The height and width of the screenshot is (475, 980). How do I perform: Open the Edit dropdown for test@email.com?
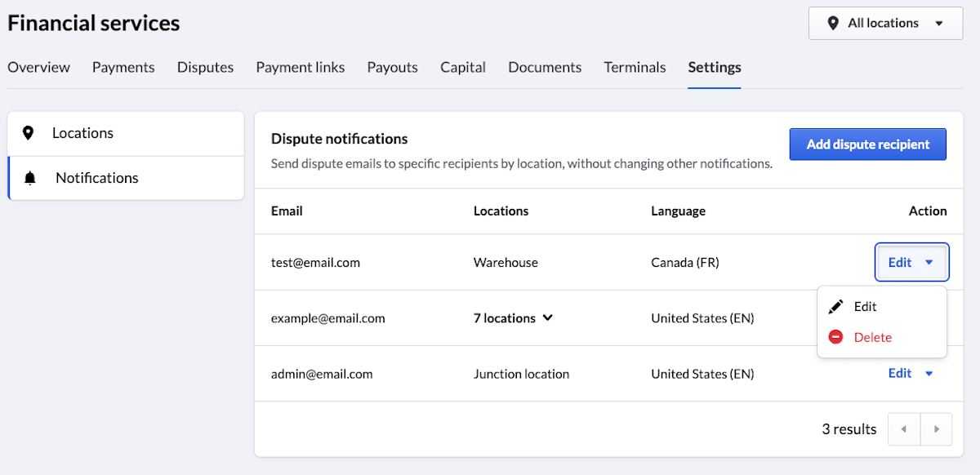click(x=911, y=262)
